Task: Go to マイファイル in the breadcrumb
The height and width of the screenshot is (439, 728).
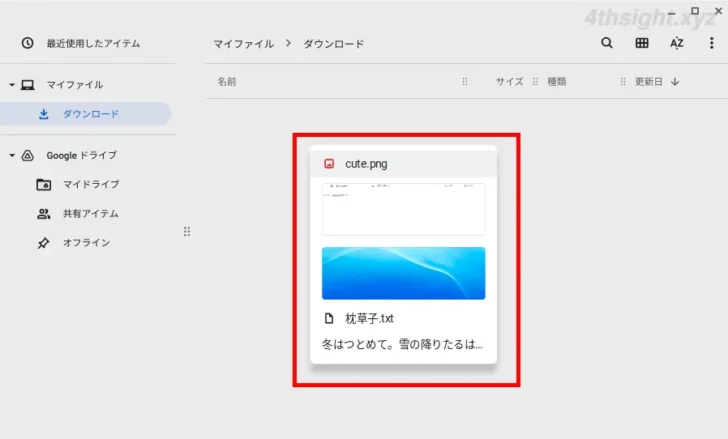Action: [243, 44]
